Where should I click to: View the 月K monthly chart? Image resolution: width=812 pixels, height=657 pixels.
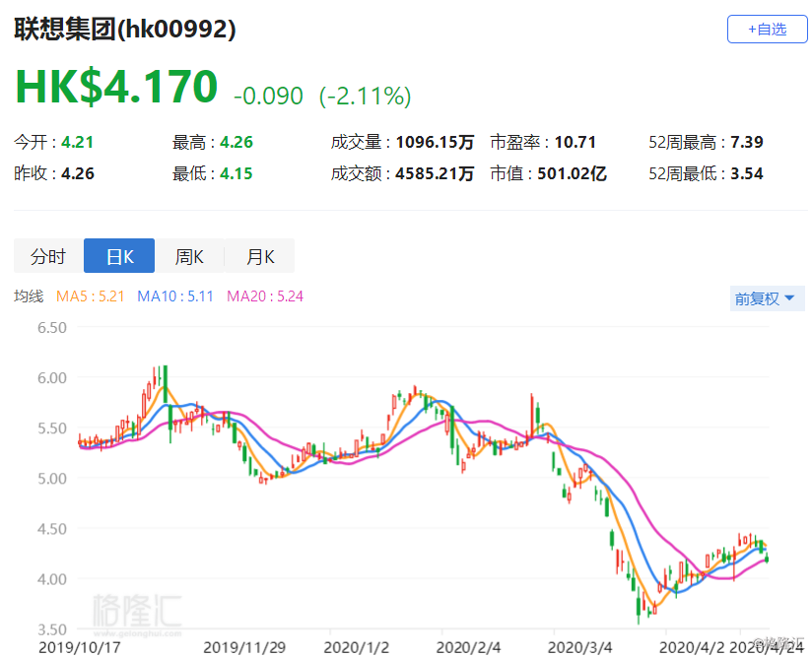260,255
